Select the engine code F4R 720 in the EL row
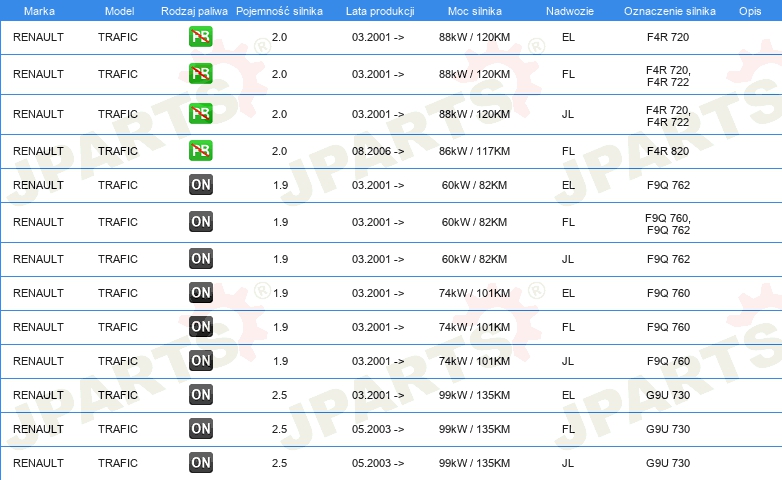The image size is (782, 480). 668,37
